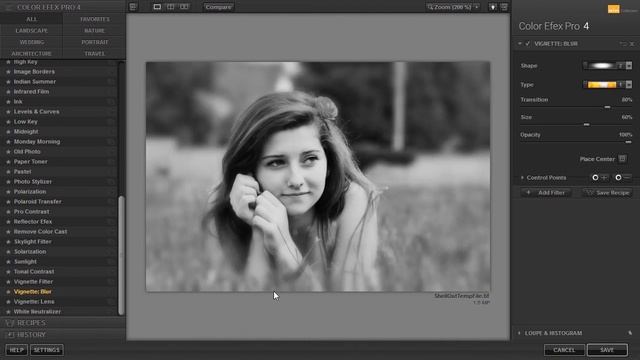The width and height of the screenshot is (640, 360).
Task: Reset the Vignette: Blur filter
Action: pyautogui.click(x=623, y=44)
